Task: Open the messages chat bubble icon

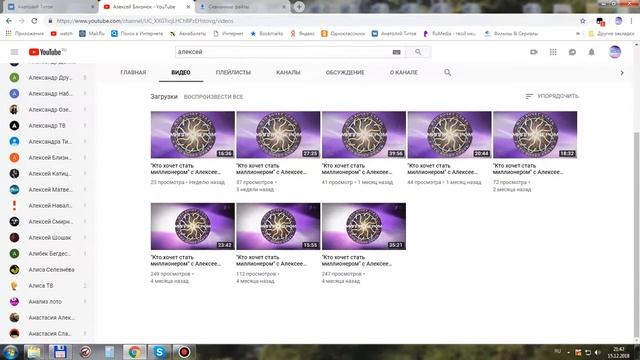Action: click(x=572, y=52)
